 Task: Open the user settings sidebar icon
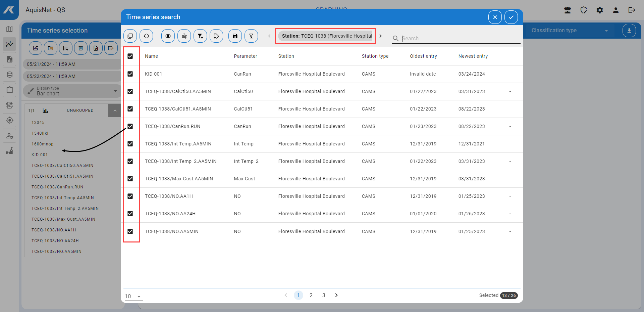[x=9, y=136]
